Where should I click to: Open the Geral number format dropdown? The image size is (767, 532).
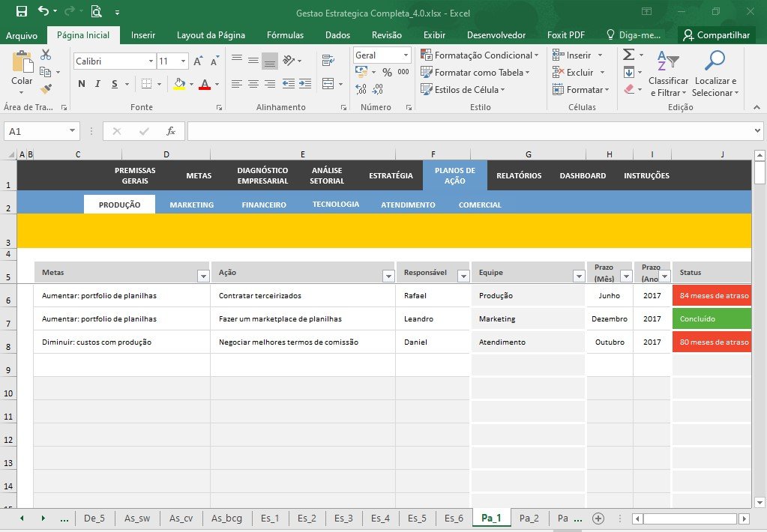[406, 55]
